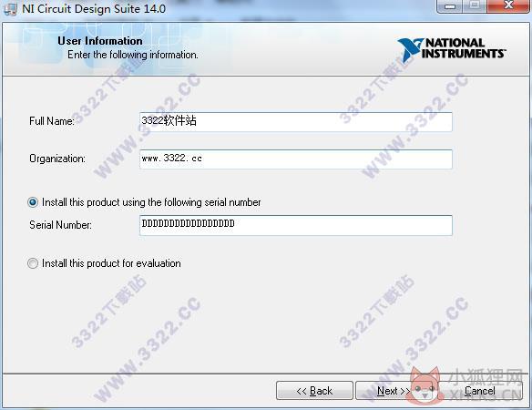Go back with the << Back button
Image resolution: width=532 pixels, height=410 pixels.
click(314, 391)
